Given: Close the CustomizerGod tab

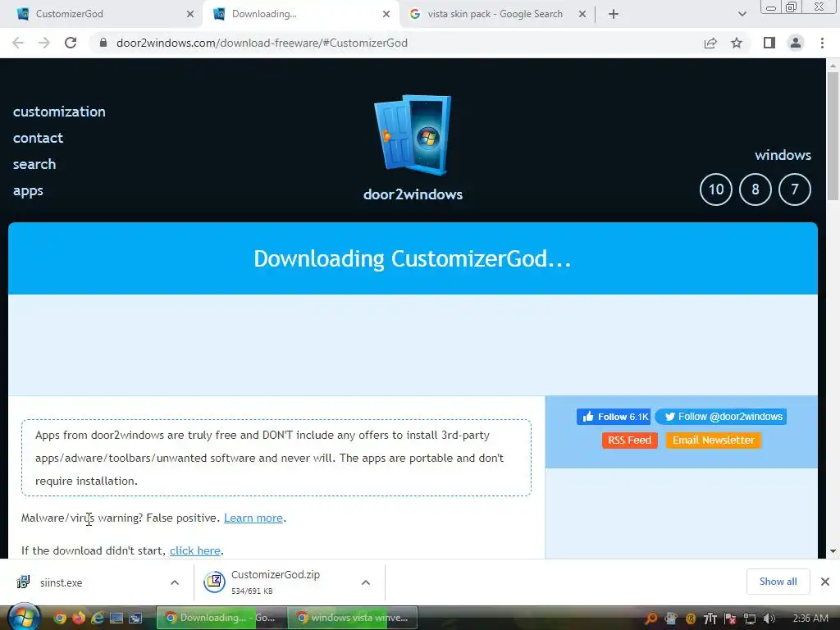Looking at the screenshot, I should point(190,14).
